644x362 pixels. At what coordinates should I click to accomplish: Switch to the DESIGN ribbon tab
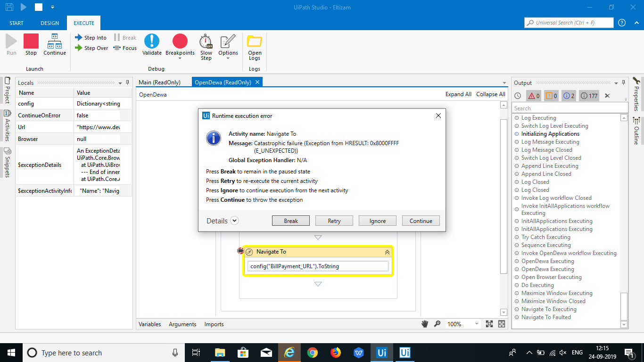point(50,23)
